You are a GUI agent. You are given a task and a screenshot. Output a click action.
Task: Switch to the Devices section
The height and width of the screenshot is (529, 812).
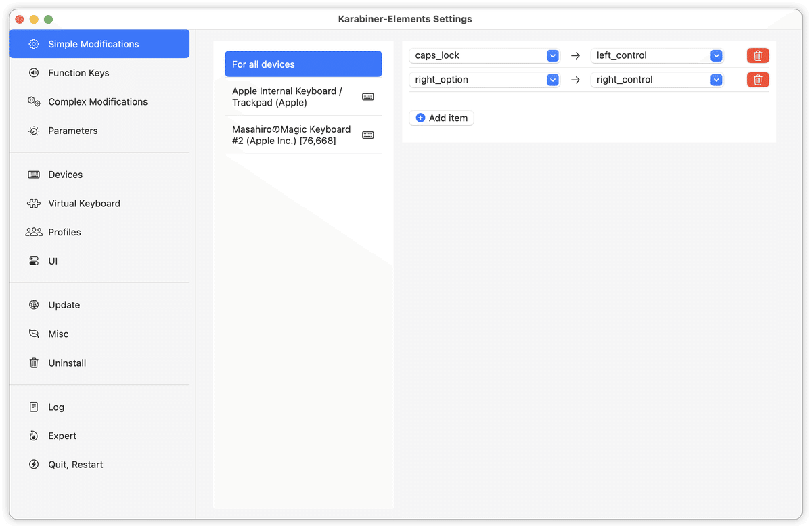[99, 175]
